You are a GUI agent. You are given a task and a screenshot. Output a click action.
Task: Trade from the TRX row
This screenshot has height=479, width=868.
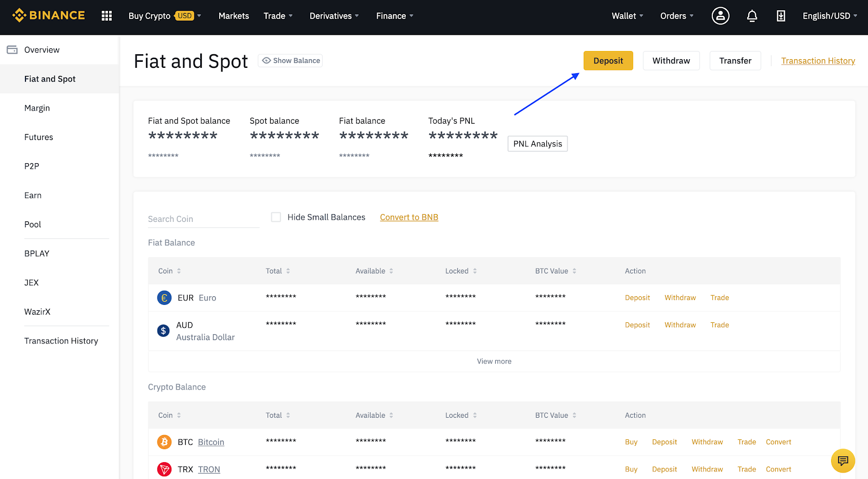point(747,469)
